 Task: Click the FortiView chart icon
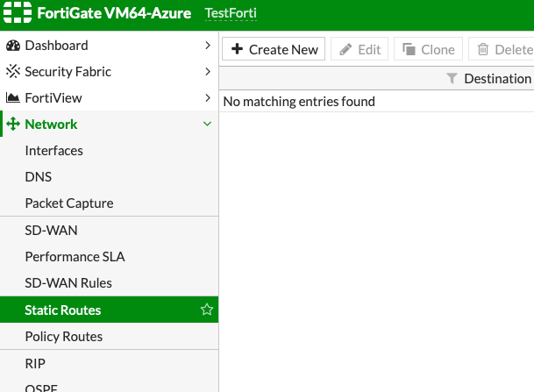tap(13, 97)
